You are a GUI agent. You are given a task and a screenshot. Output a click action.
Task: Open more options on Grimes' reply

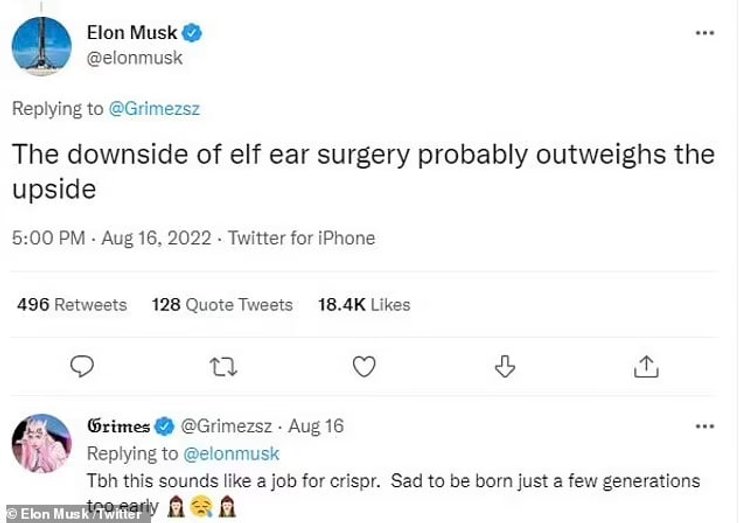(704, 426)
